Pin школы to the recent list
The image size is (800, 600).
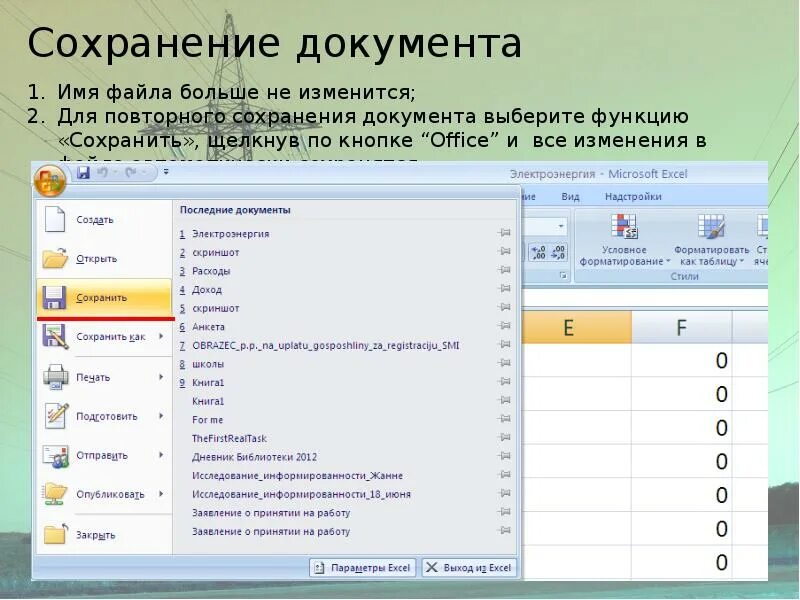click(x=504, y=363)
